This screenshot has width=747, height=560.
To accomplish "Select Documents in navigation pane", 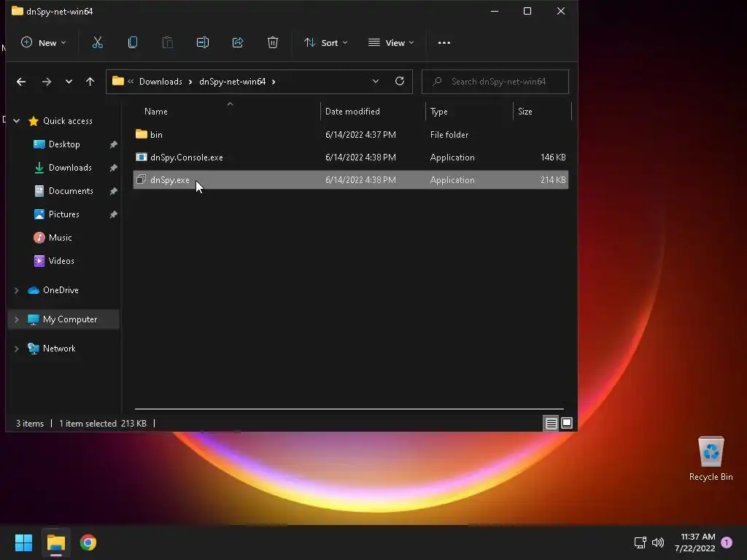I will 71,191.
